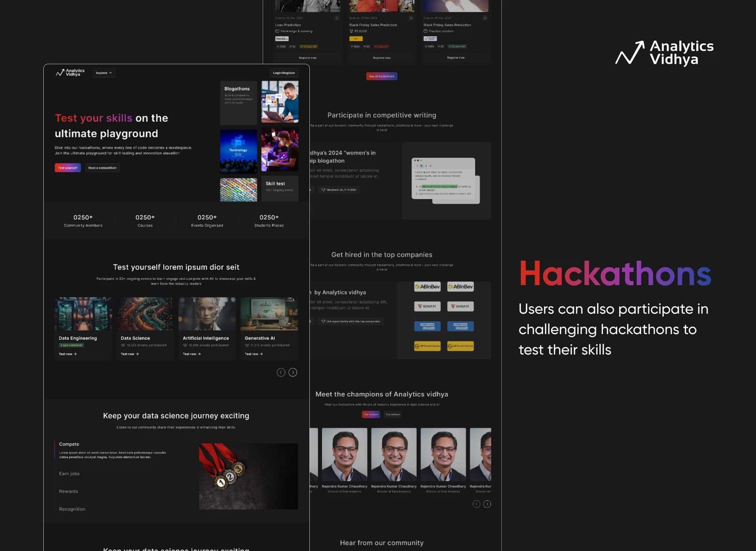Click Test now under Data Engineering
756x551 pixels.
coord(67,354)
